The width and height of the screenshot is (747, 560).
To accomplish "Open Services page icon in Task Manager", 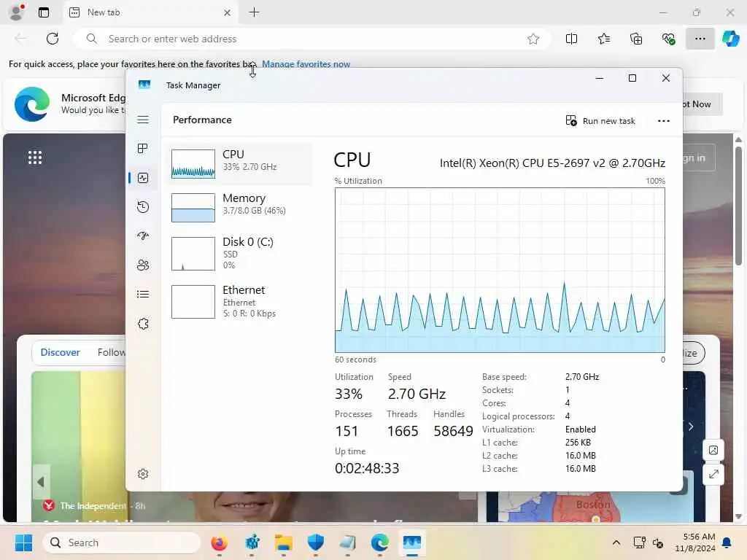I will point(143,324).
